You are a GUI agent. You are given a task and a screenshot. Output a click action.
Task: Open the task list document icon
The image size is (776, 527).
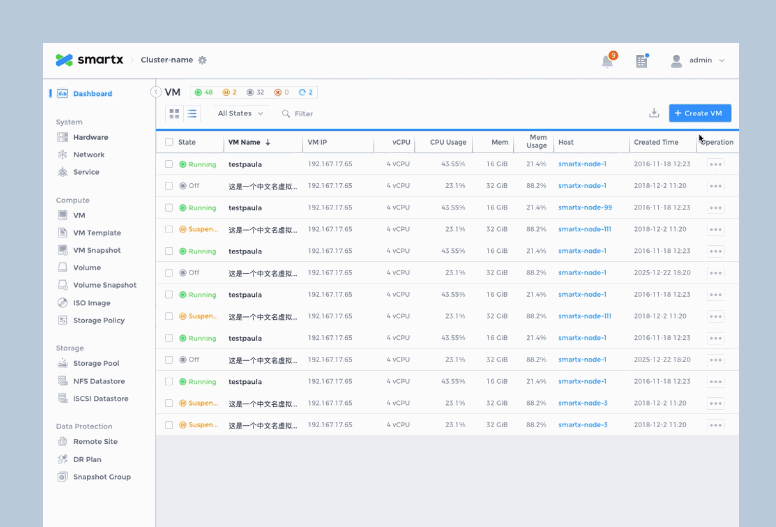(641, 61)
